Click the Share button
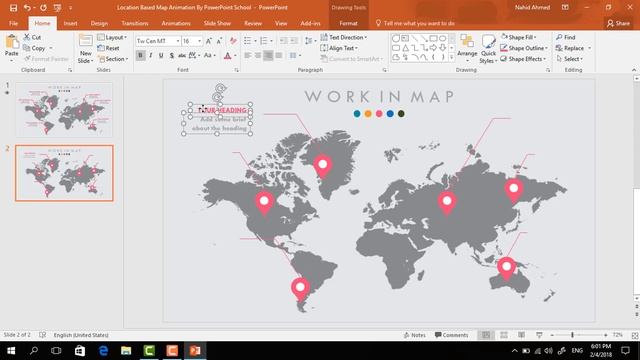The image size is (640, 360). pos(618,23)
